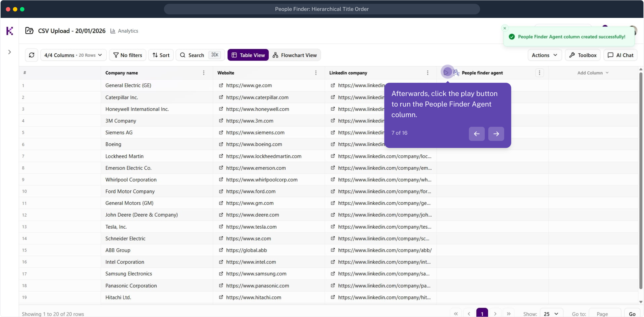This screenshot has height=317, width=644.
Task: Click the Sort button
Action: [x=161, y=55]
